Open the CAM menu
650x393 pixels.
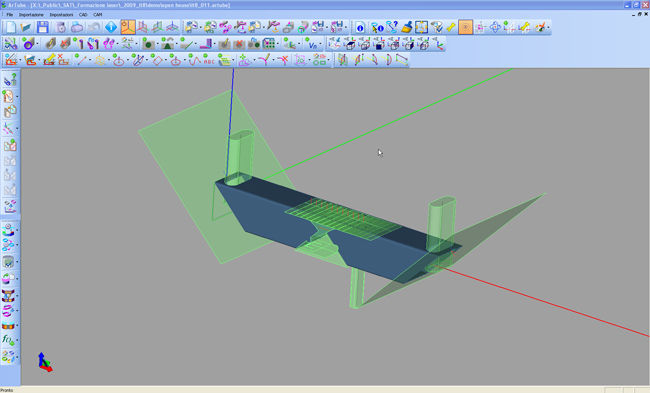98,15
